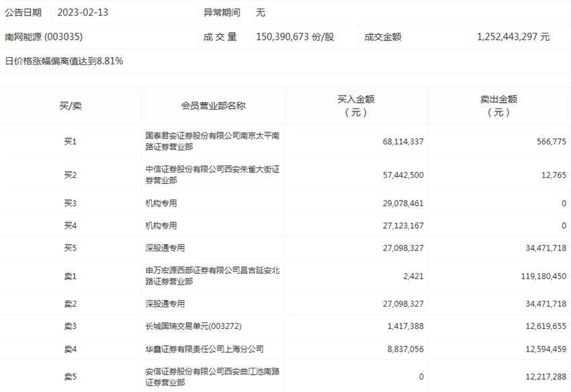Click buy amount 29,078,461

pos(403,203)
